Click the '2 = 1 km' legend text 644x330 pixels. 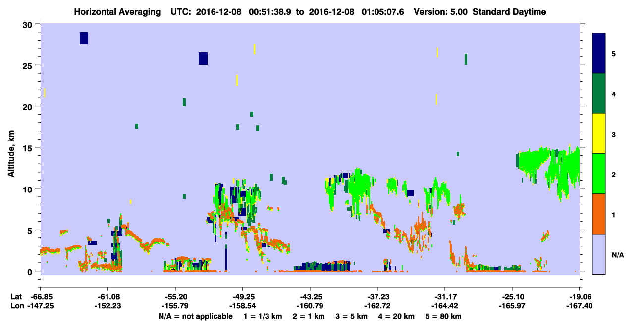pos(309,316)
